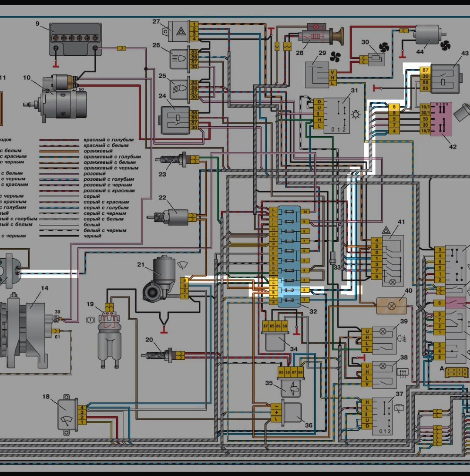Select relay 24 body
This screenshot has width=470, height=476.
tap(175, 121)
